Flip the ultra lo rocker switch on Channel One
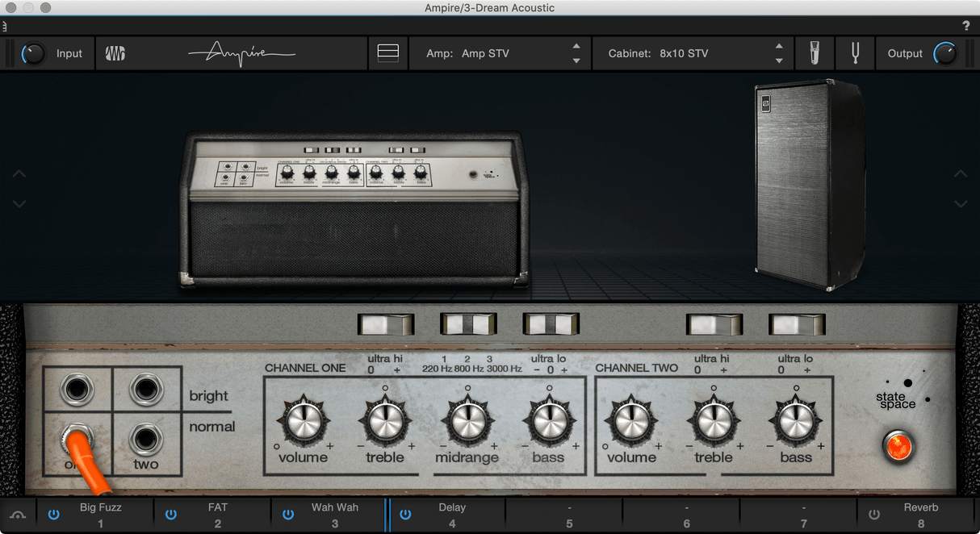This screenshot has height=534, width=980. pyautogui.click(x=551, y=324)
